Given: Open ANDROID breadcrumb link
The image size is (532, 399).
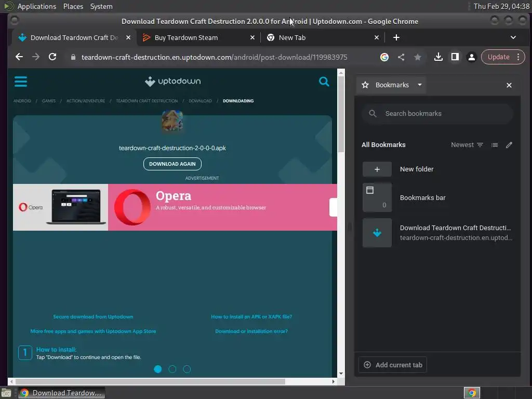Looking at the screenshot, I should [x=22, y=101].
